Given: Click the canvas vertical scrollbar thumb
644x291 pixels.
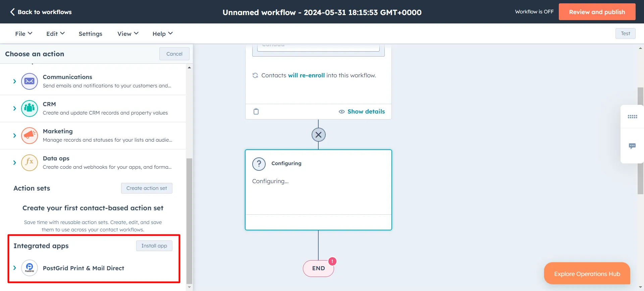Looking at the screenshot, I should click(640, 141).
